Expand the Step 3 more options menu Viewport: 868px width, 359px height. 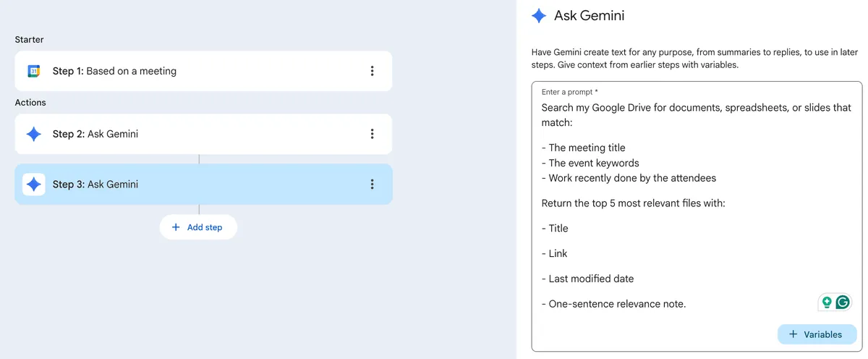pyautogui.click(x=372, y=184)
